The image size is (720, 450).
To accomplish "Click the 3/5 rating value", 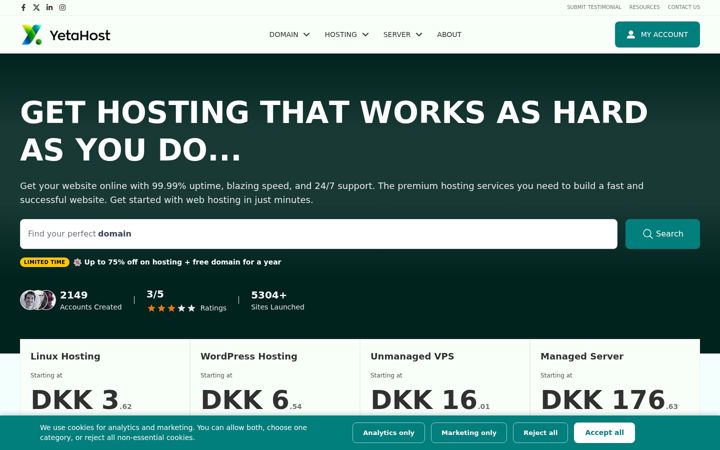I will (155, 294).
